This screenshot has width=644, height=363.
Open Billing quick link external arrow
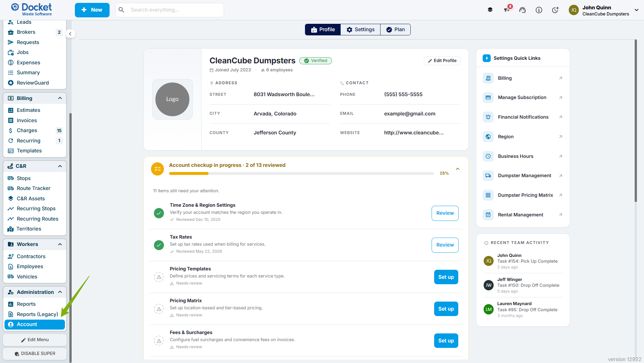[560, 78]
